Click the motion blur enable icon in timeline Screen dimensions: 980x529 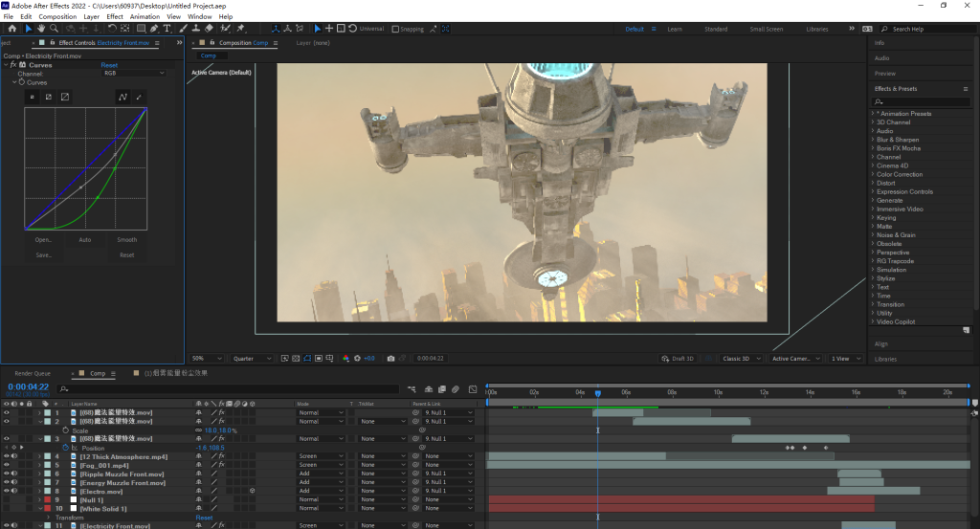click(x=456, y=389)
